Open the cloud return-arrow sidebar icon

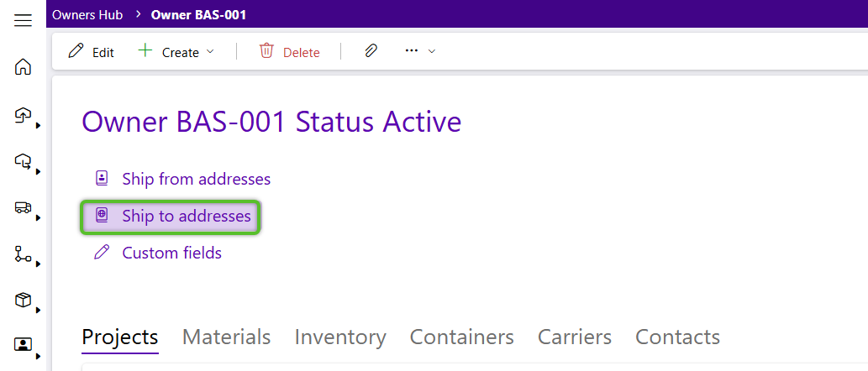click(x=23, y=161)
